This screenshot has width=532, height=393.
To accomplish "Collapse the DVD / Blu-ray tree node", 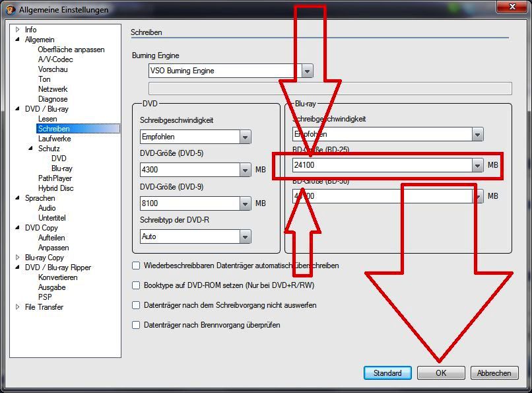I will pyautogui.click(x=18, y=108).
